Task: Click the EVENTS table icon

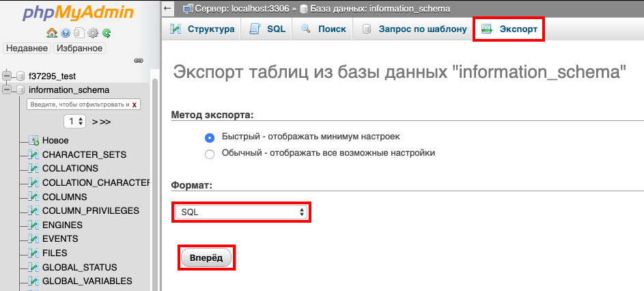Action: pos(33,239)
